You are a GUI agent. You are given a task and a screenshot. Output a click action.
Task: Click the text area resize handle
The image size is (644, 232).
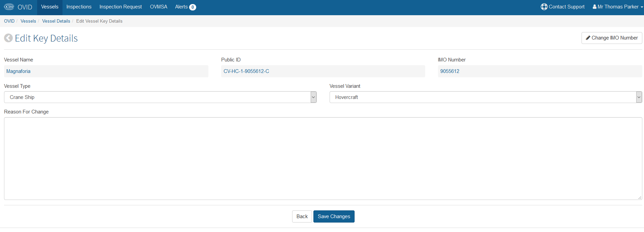coord(640,198)
